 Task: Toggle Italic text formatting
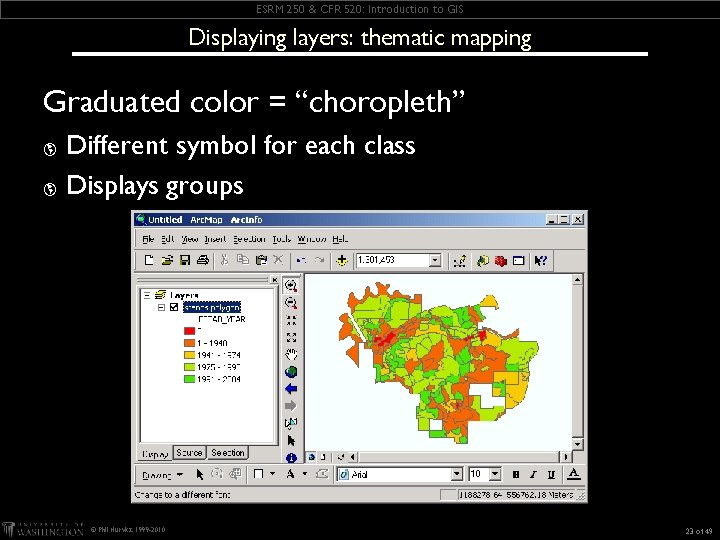point(533,475)
